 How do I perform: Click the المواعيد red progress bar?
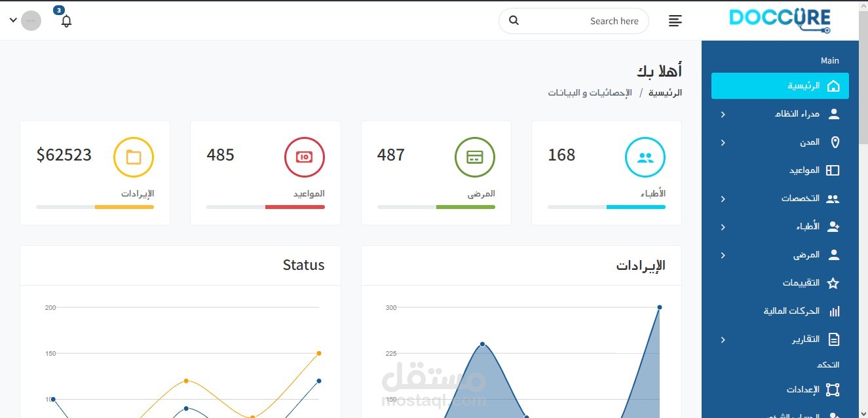295,207
